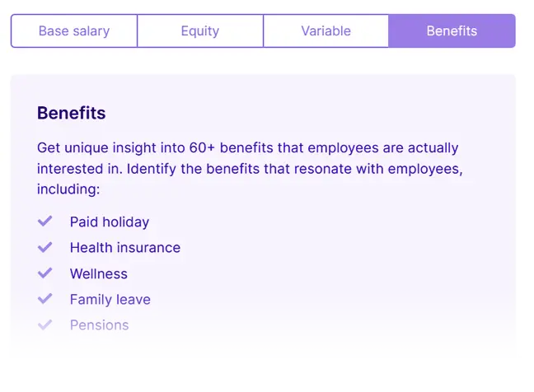The height and width of the screenshot is (392, 534).
Task: Click the Wellness list item text
Action: (x=99, y=273)
